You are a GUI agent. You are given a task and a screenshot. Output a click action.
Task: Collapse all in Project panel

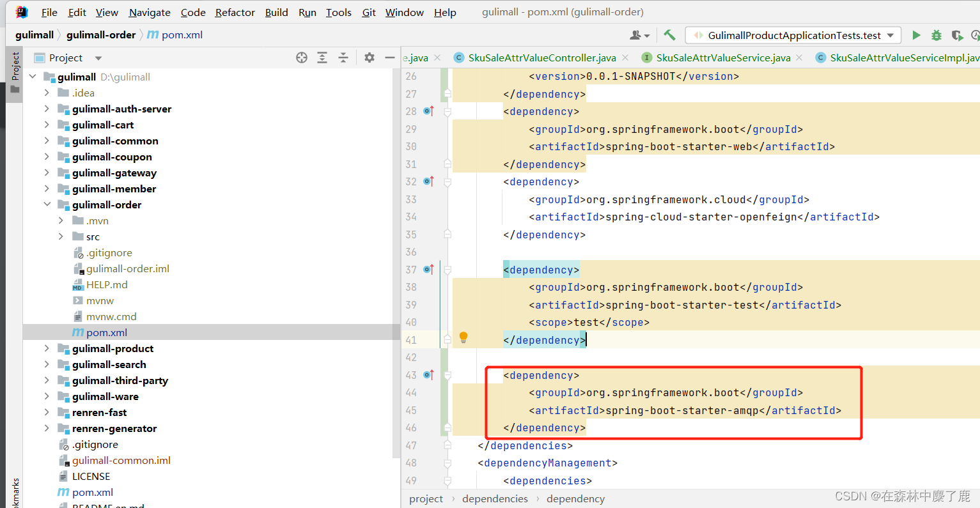pyautogui.click(x=343, y=58)
